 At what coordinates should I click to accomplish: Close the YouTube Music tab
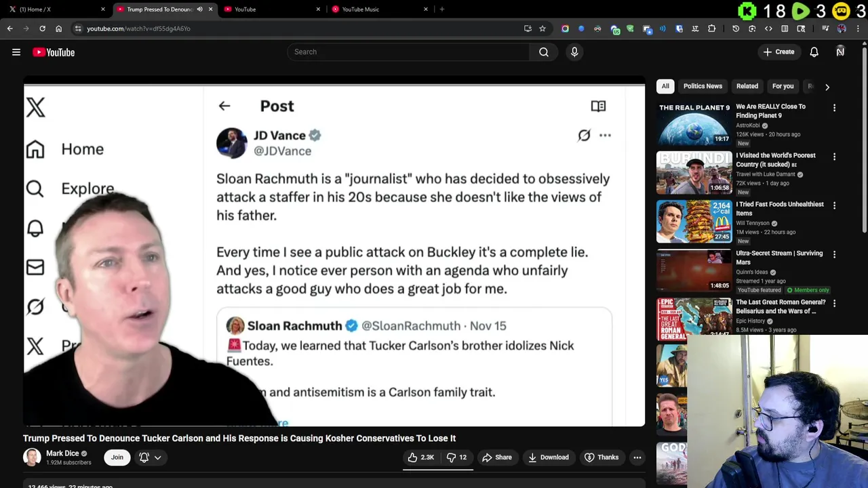coord(426,9)
